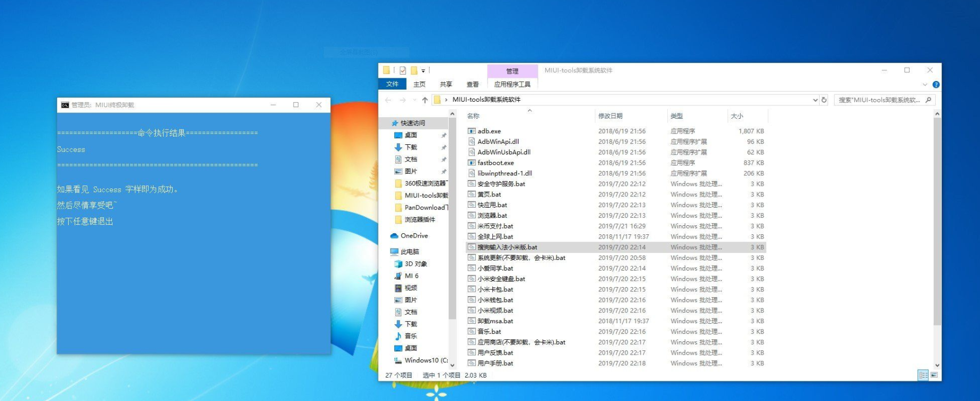Image resolution: width=980 pixels, height=401 pixels.
Task: Click the New Folder icon in quick access toolbar
Action: (414, 70)
